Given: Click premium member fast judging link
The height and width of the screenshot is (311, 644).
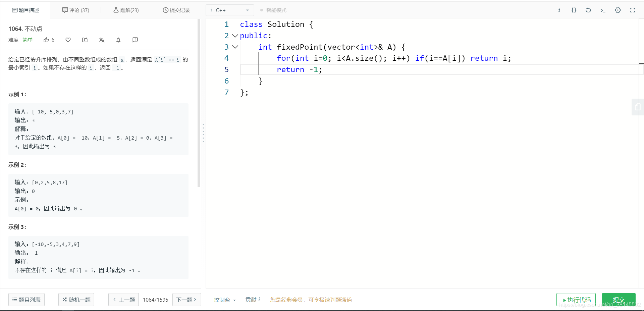Looking at the screenshot, I should (311, 300).
